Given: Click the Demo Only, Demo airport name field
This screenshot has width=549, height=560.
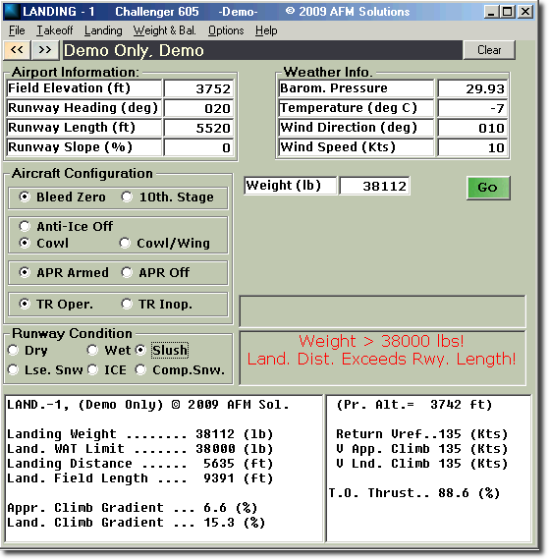Looking at the screenshot, I should (x=262, y=50).
